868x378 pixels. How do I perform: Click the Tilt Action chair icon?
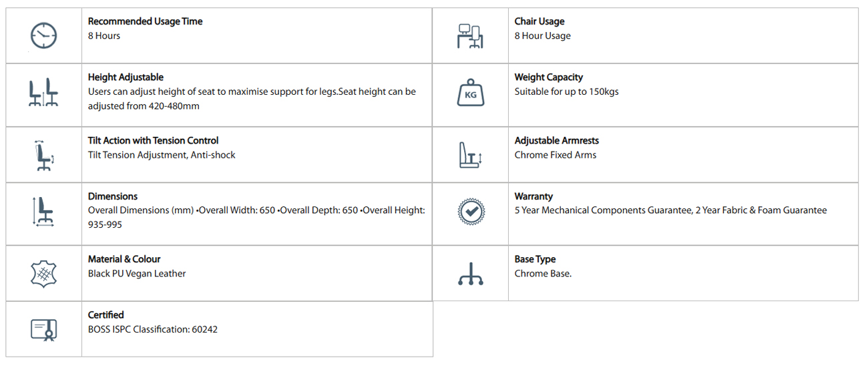point(44,155)
